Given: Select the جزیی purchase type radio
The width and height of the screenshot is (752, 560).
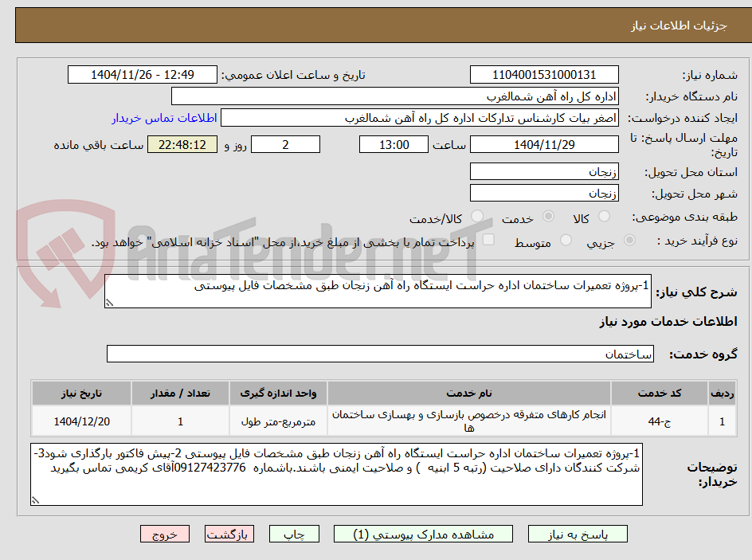Looking at the screenshot, I should click(629, 241).
